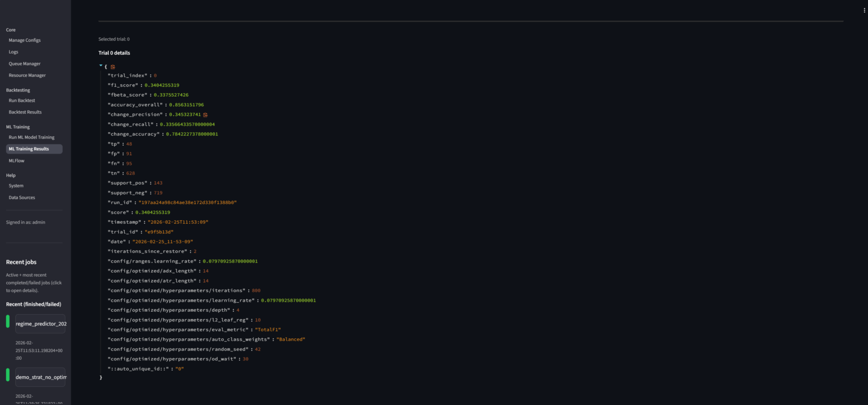Click the f1_score value in JSON
Image resolution: width=868 pixels, height=405 pixels.
click(162, 85)
